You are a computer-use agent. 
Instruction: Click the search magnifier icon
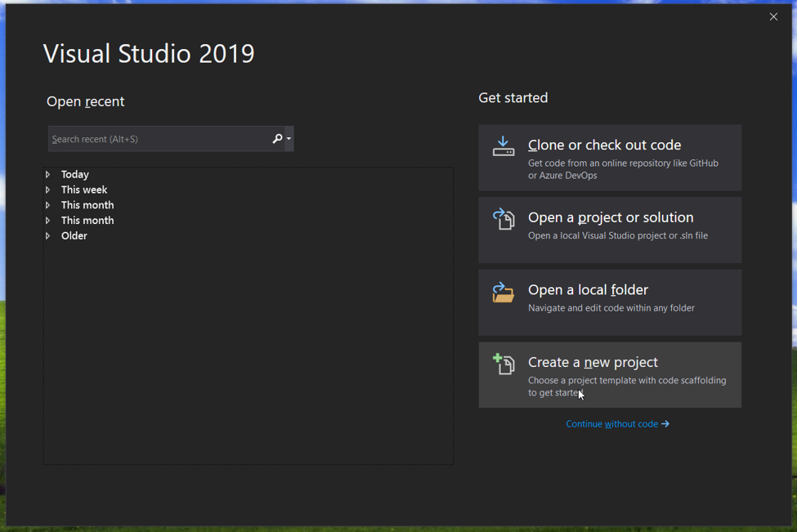[x=277, y=139]
